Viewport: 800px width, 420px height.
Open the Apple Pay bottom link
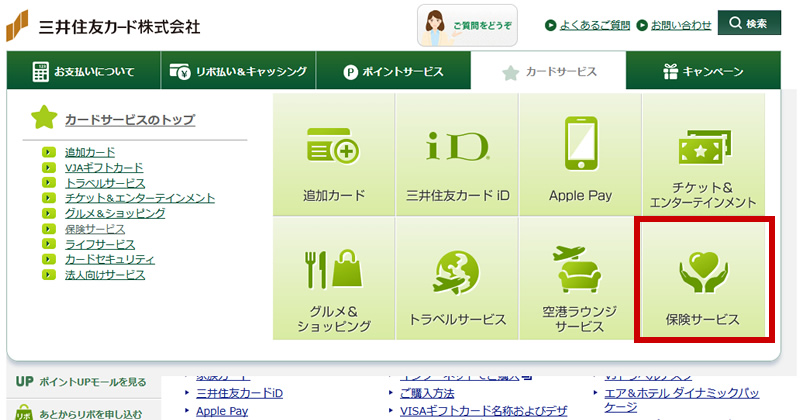click(222, 411)
